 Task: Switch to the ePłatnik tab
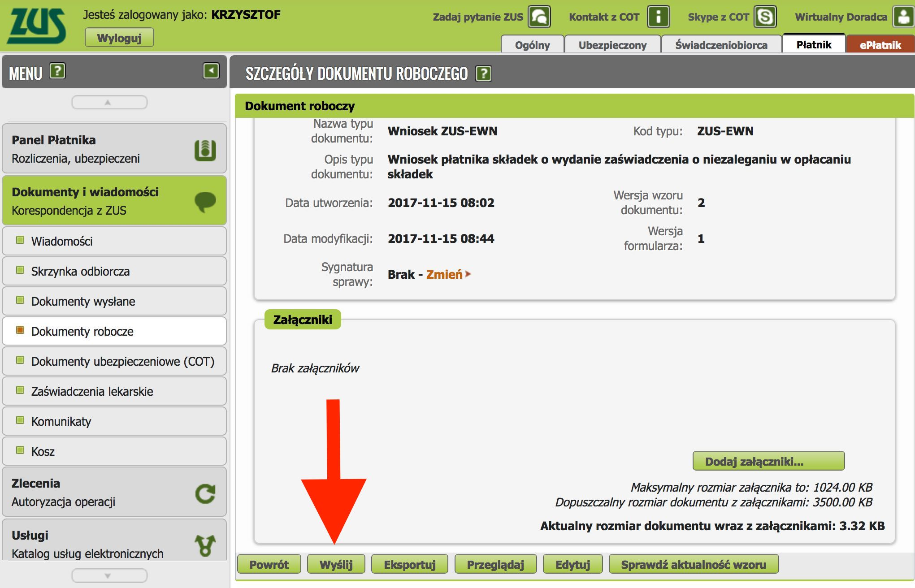880,45
